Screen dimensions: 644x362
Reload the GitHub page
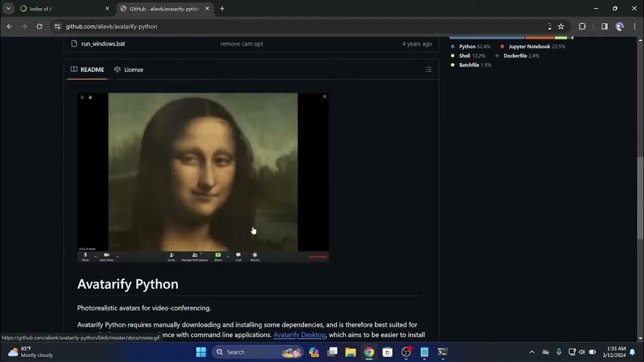39,26
